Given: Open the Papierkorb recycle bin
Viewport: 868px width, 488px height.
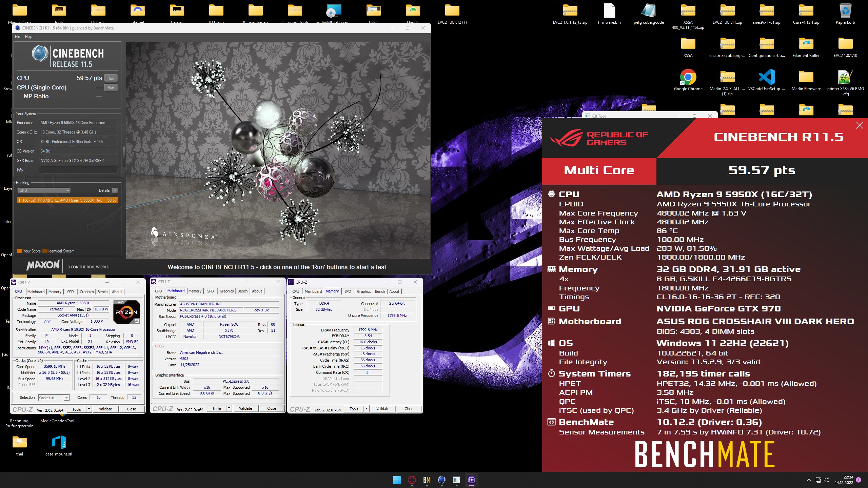Looking at the screenshot, I should pyautogui.click(x=845, y=14).
